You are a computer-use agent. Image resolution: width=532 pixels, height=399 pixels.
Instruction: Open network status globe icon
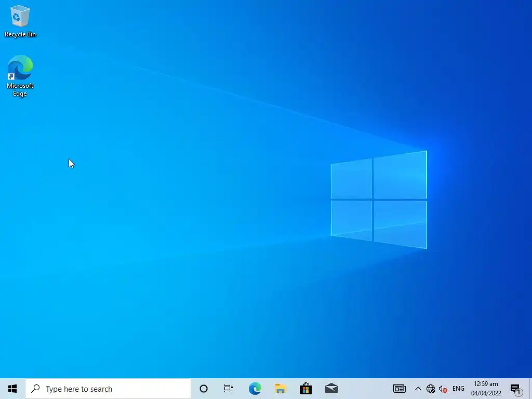pos(431,389)
